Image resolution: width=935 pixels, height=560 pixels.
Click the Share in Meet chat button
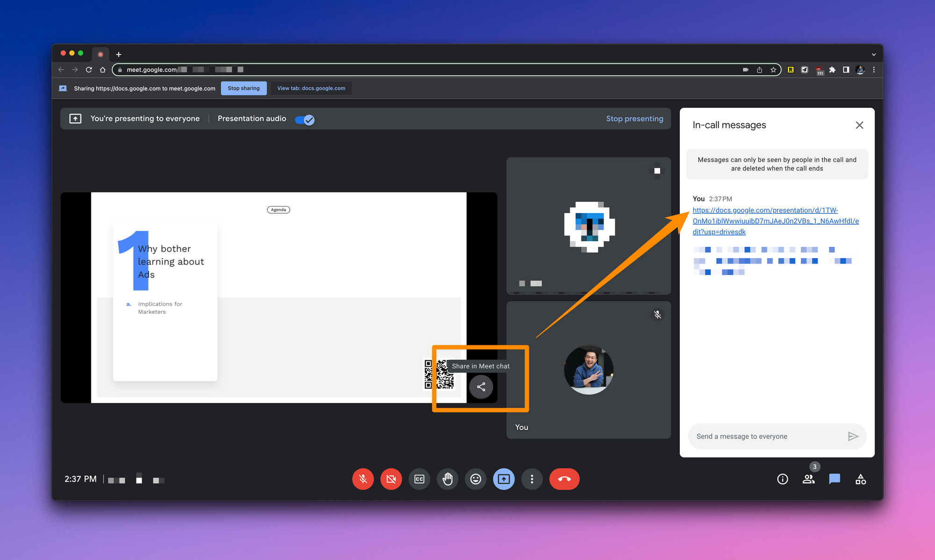481,387
